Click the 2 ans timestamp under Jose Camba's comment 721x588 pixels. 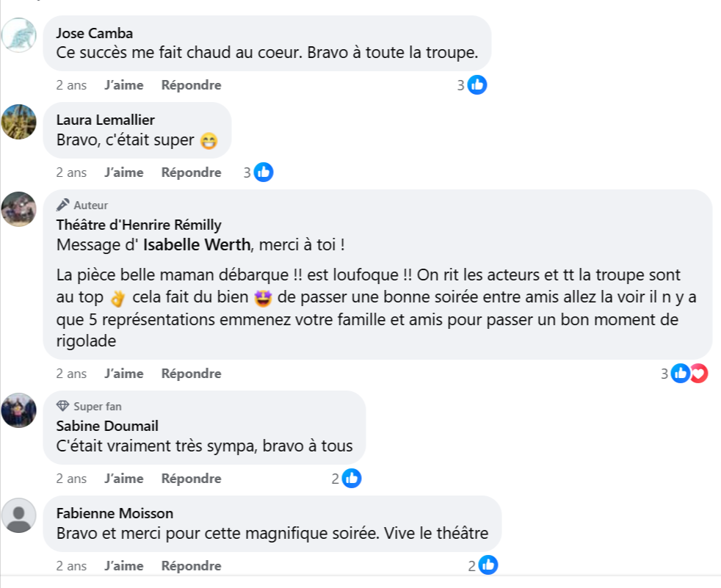click(71, 85)
